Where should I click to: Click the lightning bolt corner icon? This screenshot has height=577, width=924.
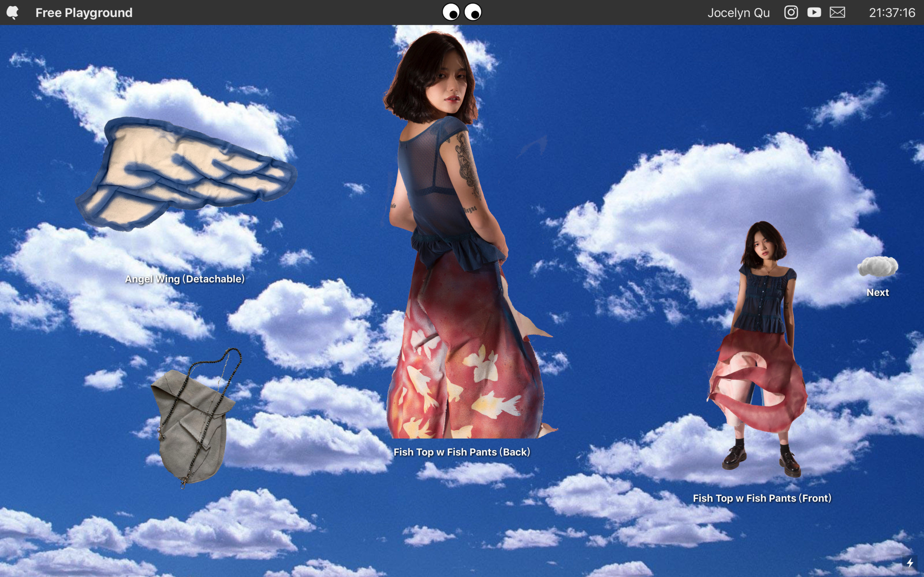point(910,563)
